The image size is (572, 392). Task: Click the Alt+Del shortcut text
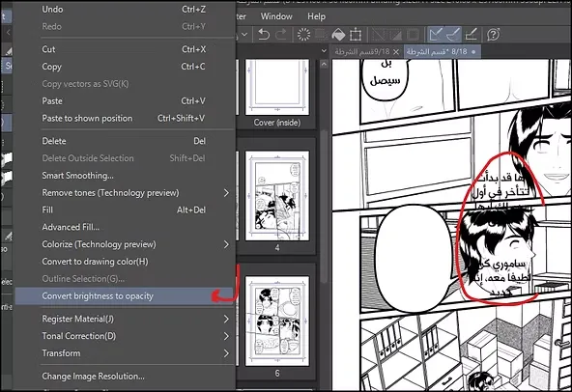[x=191, y=210]
